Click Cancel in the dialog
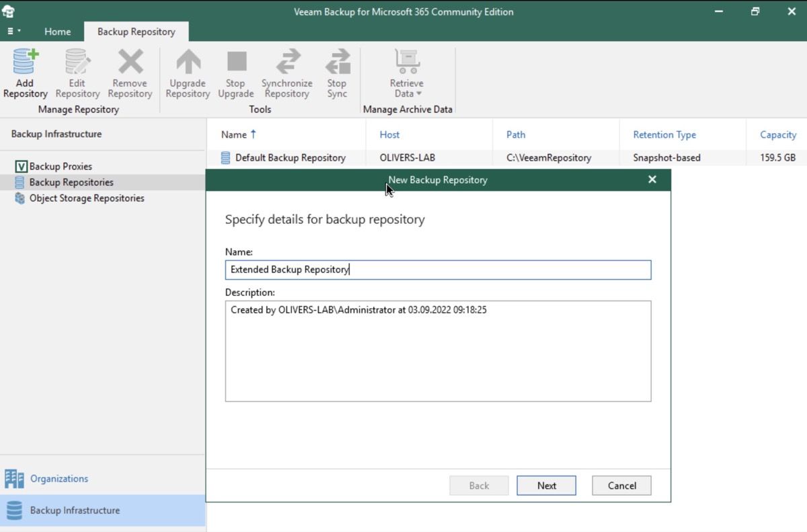Viewport: 807px width, 532px height. tap(621, 486)
